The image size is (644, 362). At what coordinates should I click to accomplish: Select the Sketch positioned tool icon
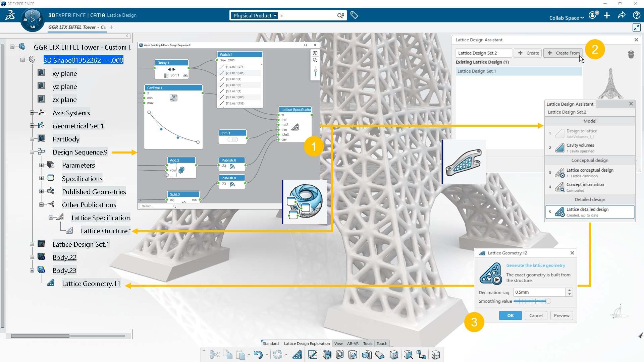313,355
